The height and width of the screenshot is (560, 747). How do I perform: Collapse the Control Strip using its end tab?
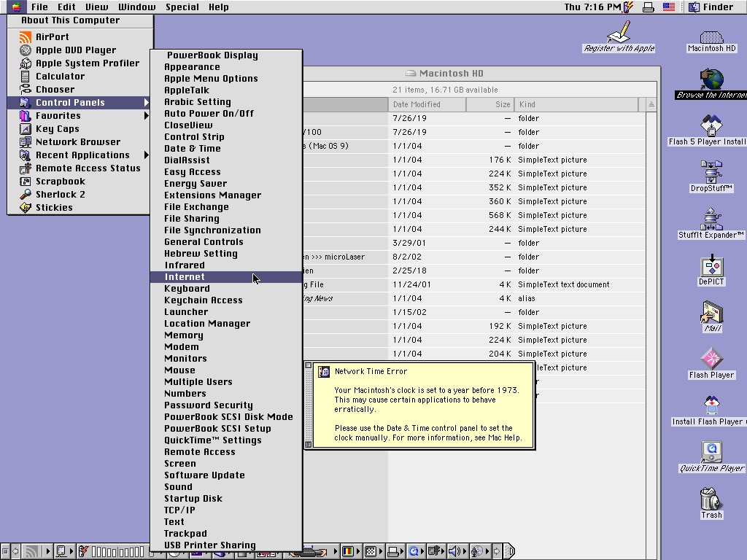point(509,551)
